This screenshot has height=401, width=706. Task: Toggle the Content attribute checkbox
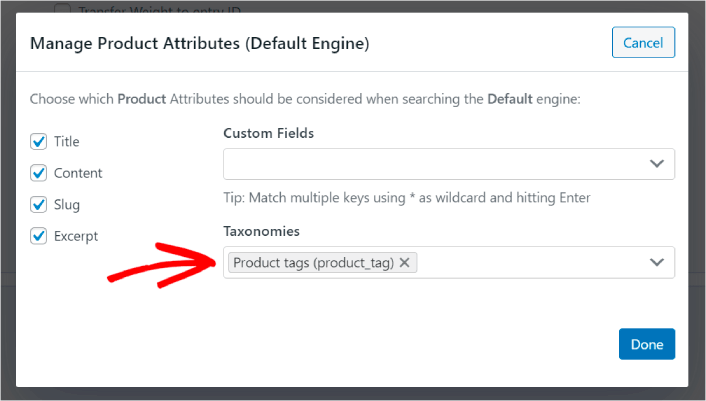tap(39, 173)
